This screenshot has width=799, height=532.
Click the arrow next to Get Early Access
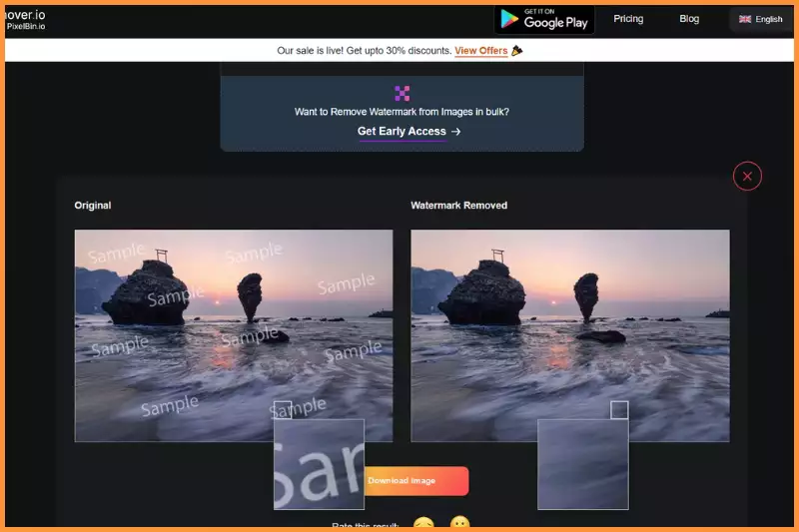(x=456, y=132)
